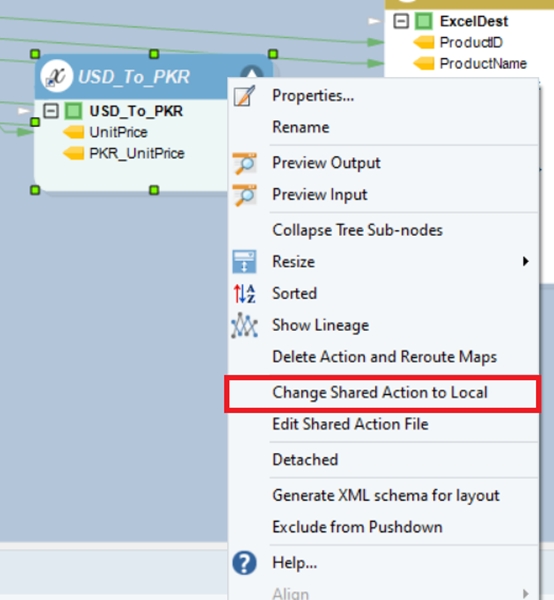Click the Preview Output magnifier icon
Screen dimensions: 554x600
[244, 163]
